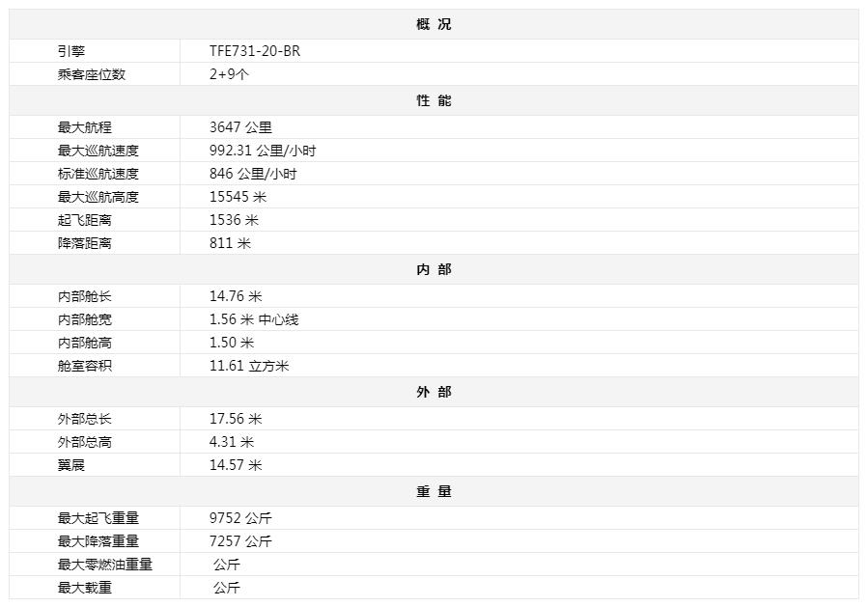The image size is (868, 607).
Task: Click the 舱室容积 row label
Action: click(85, 366)
